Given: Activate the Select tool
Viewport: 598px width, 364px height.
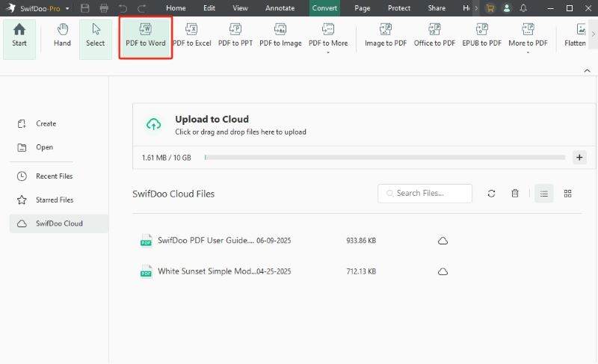Looking at the screenshot, I should tap(96, 40).
